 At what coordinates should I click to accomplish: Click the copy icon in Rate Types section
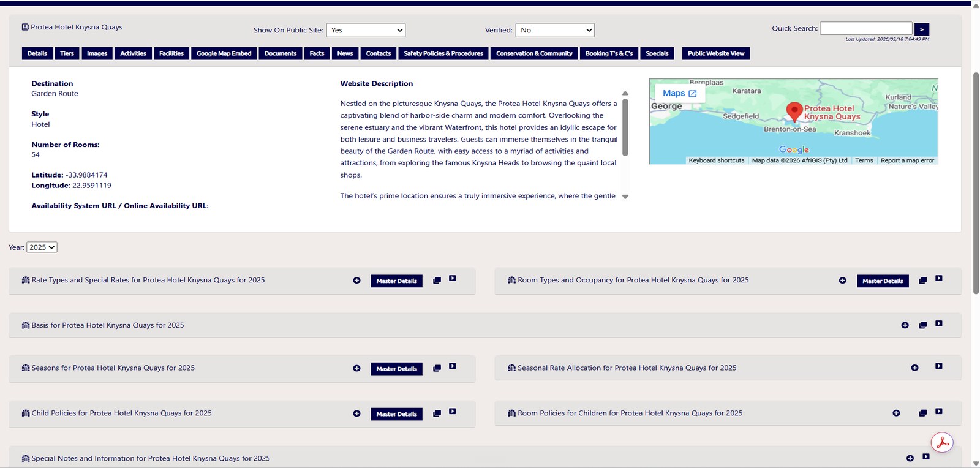click(437, 281)
